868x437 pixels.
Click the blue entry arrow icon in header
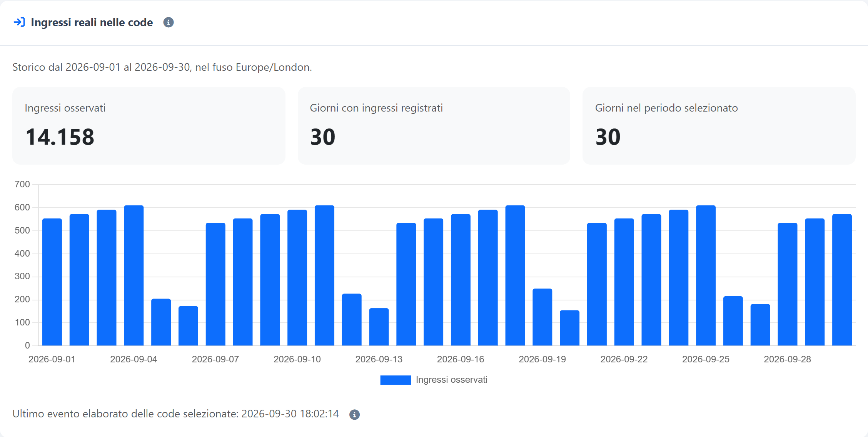(19, 22)
